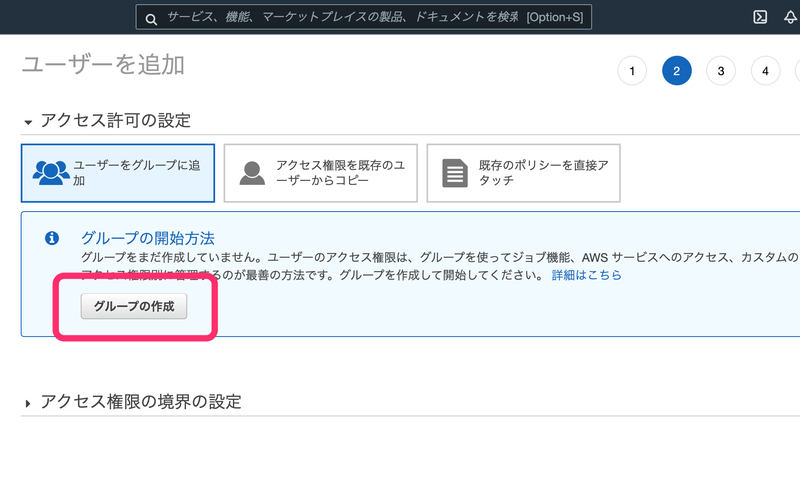Open the notifications bell icon

tap(790, 17)
